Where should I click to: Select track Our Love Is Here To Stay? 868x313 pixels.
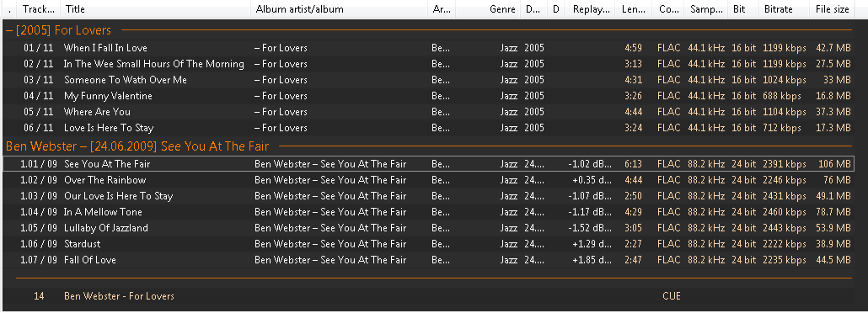(119, 196)
